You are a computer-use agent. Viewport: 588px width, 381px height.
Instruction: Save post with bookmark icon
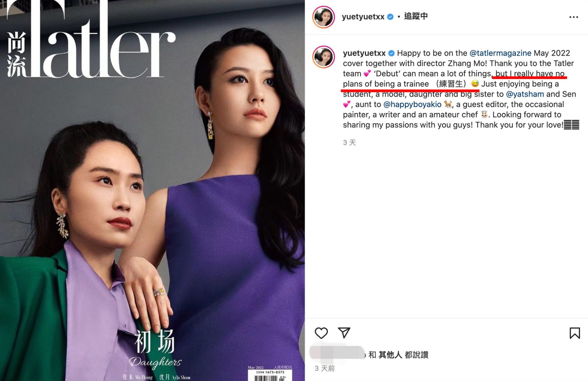point(575,333)
